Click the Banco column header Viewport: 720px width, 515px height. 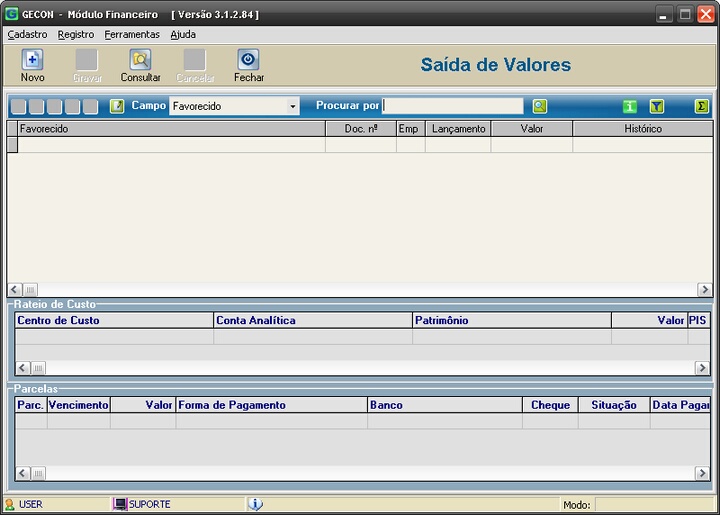445,405
